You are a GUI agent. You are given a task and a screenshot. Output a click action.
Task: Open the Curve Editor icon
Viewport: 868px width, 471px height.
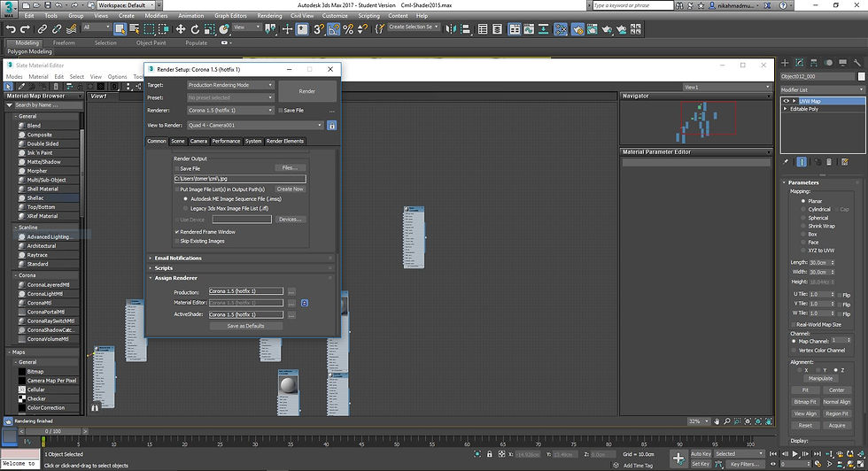[529, 29]
